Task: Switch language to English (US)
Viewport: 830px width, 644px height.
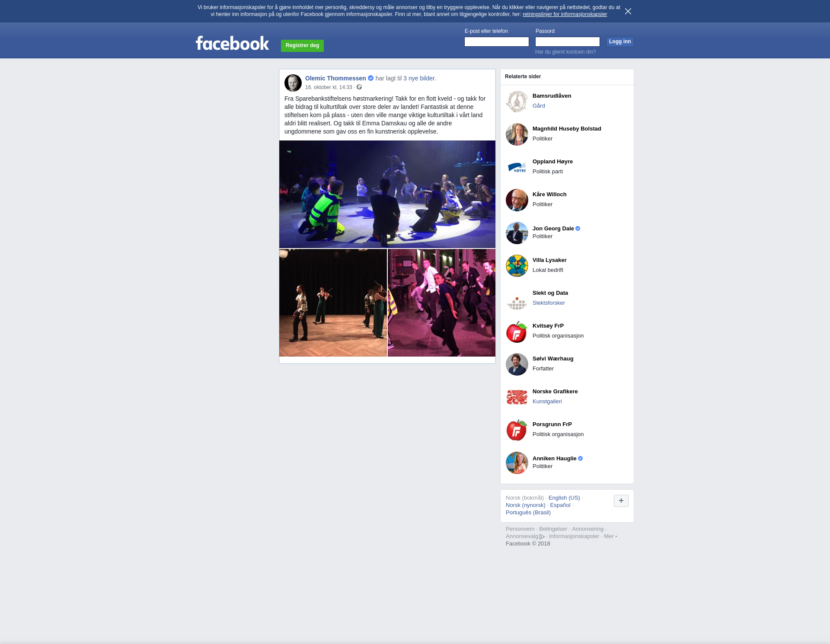Action: 564,498
